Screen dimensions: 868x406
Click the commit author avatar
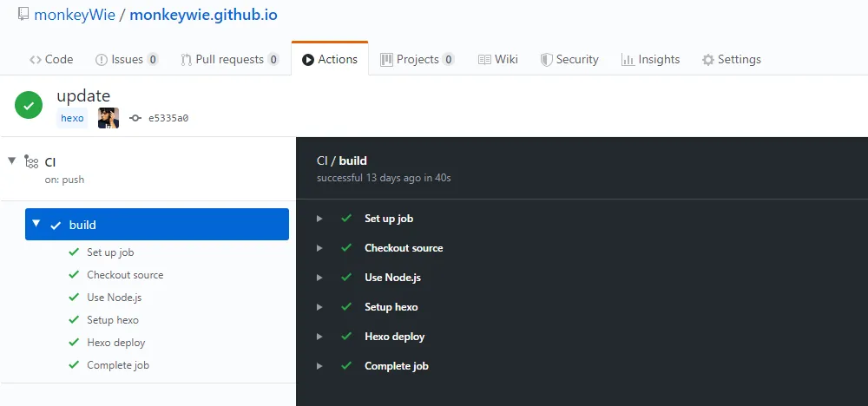point(108,119)
